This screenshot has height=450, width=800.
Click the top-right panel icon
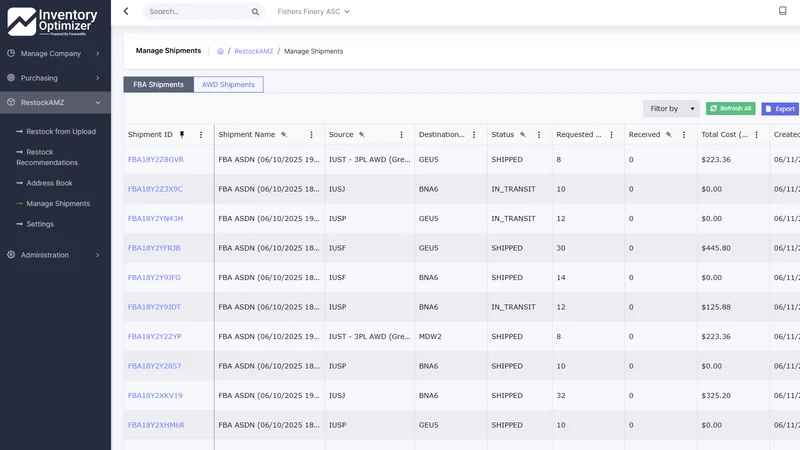tap(782, 11)
